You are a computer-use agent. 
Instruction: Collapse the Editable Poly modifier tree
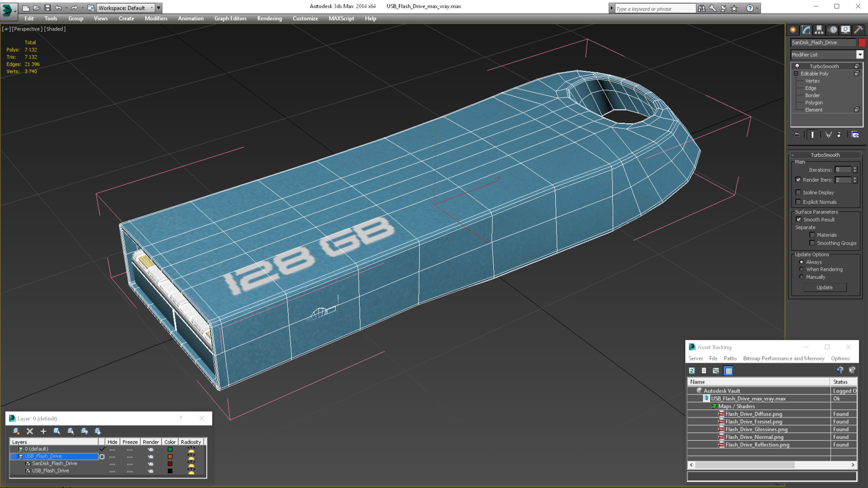coord(796,74)
